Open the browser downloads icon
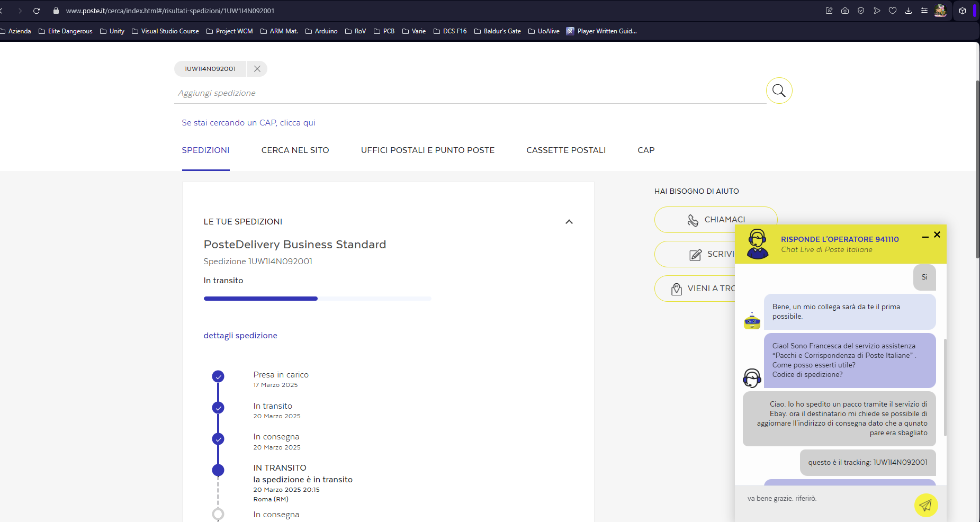Image resolution: width=980 pixels, height=522 pixels. [909, 11]
